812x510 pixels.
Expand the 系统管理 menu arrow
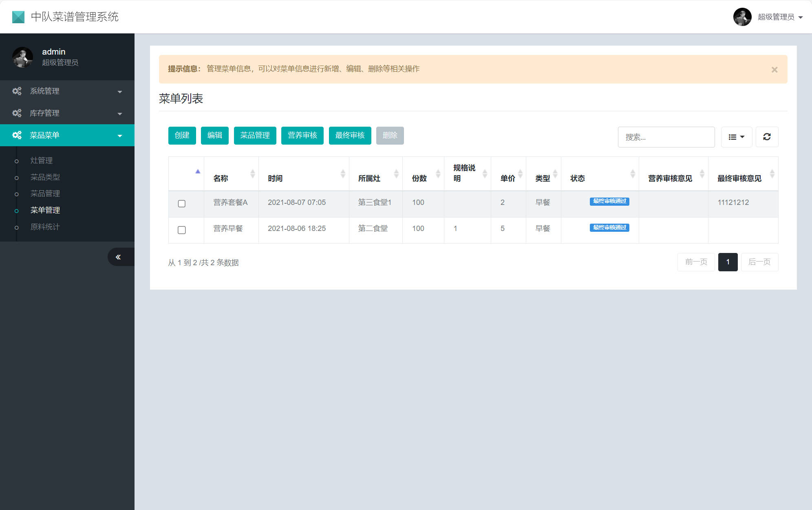[x=120, y=92]
